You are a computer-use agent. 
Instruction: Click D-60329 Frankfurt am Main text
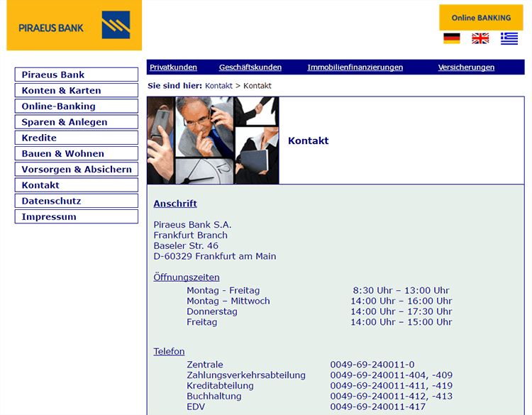coord(214,256)
